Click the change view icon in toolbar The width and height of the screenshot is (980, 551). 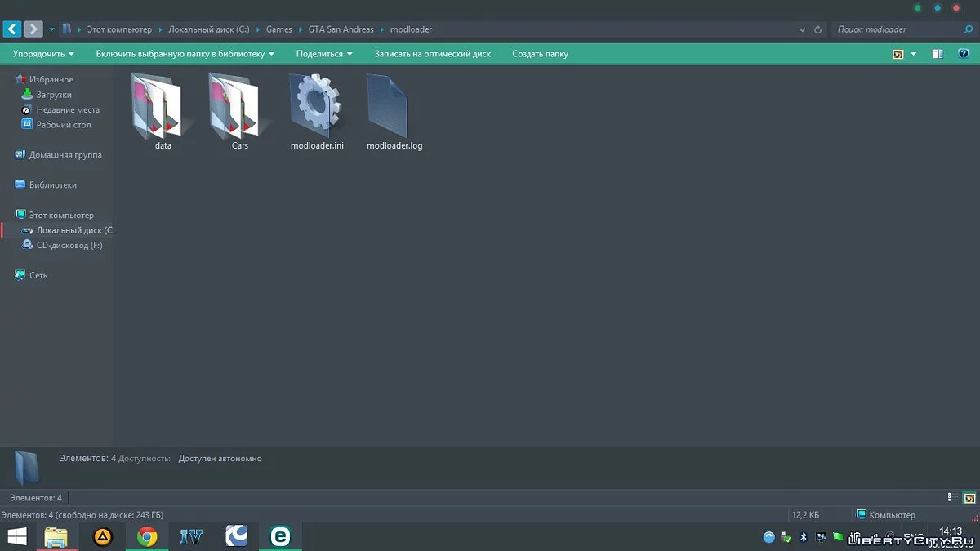pyautogui.click(x=898, y=54)
